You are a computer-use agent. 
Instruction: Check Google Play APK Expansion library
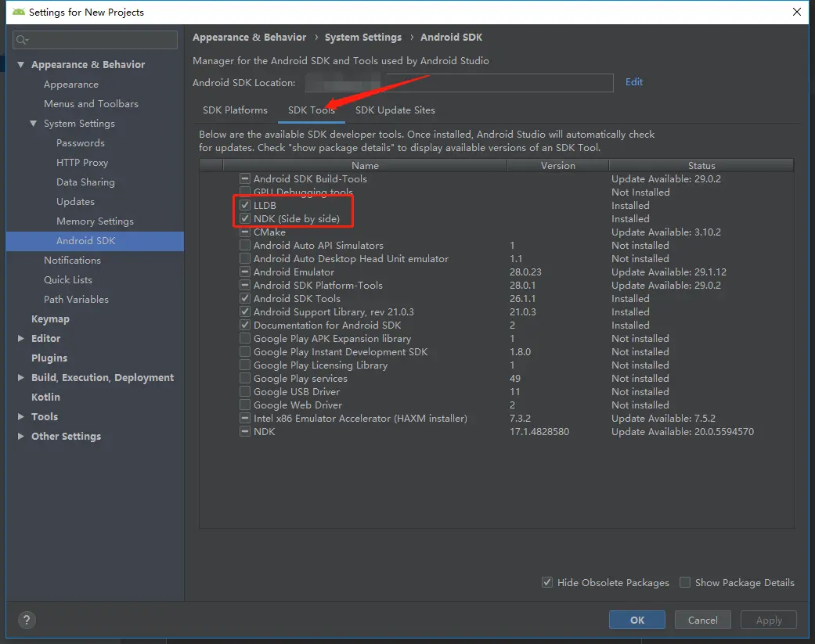click(245, 339)
